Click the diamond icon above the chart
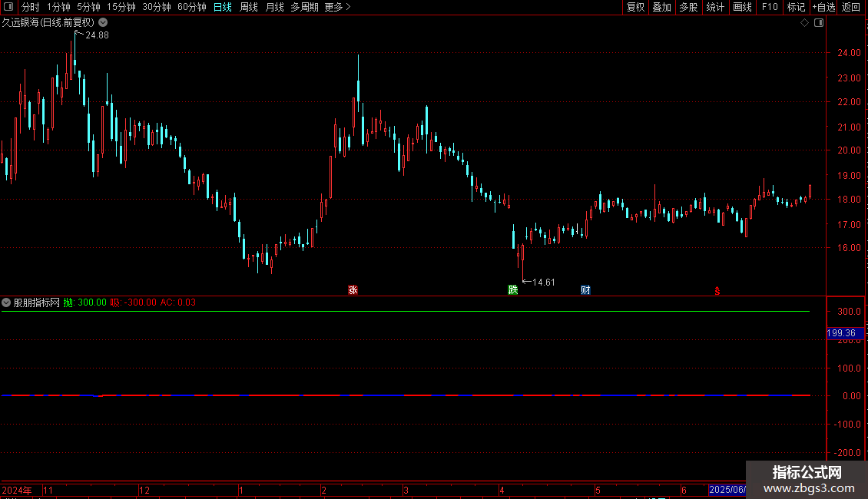868x499 pixels. click(x=805, y=23)
